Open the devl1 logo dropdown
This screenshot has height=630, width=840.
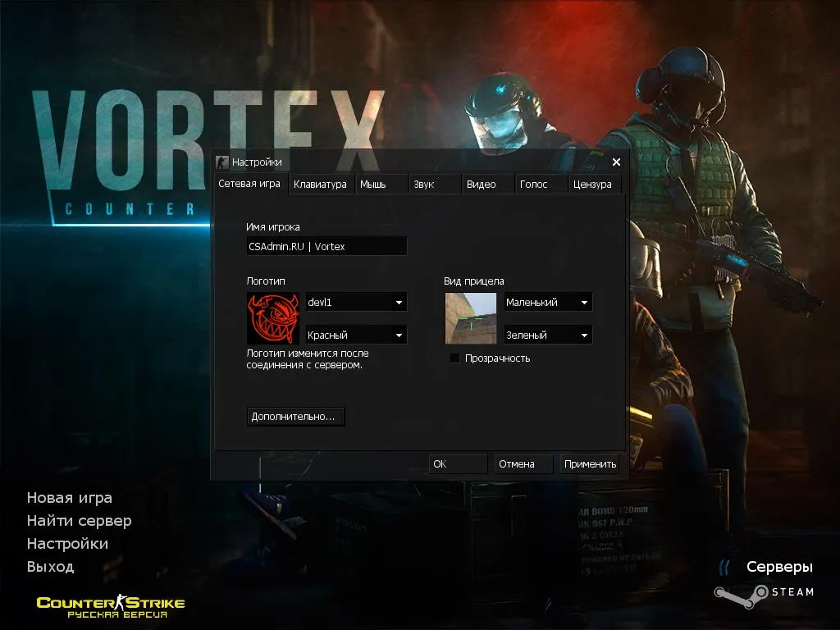coord(356,302)
